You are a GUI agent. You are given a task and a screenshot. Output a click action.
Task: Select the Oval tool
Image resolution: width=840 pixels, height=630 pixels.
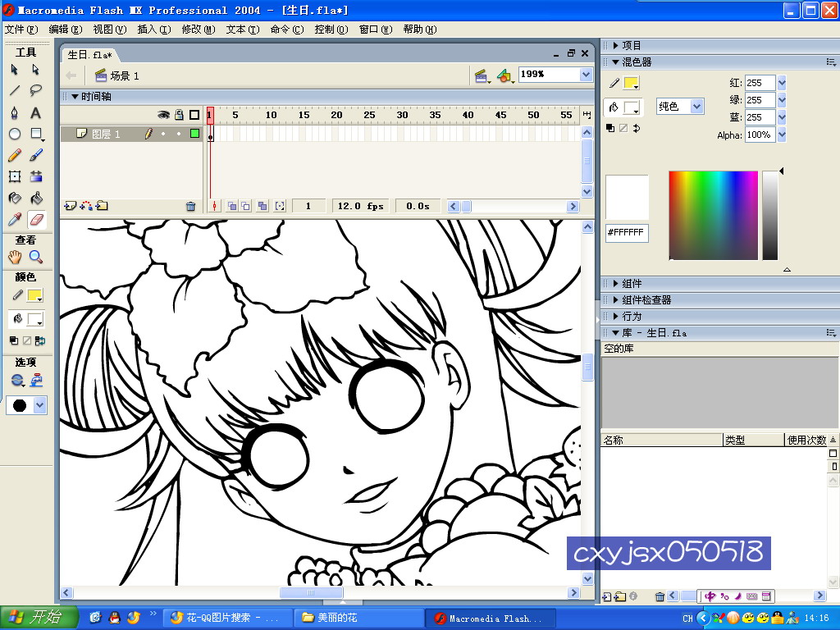15,134
